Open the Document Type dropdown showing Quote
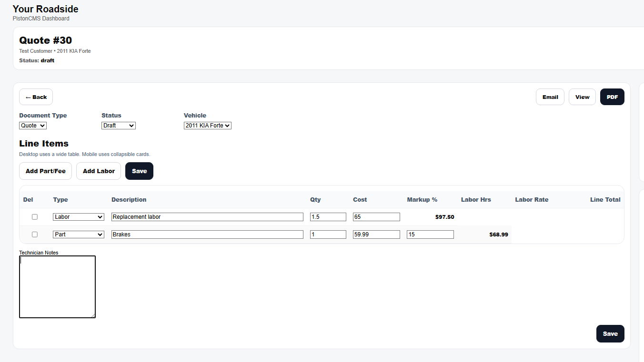 (x=32, y=125)
